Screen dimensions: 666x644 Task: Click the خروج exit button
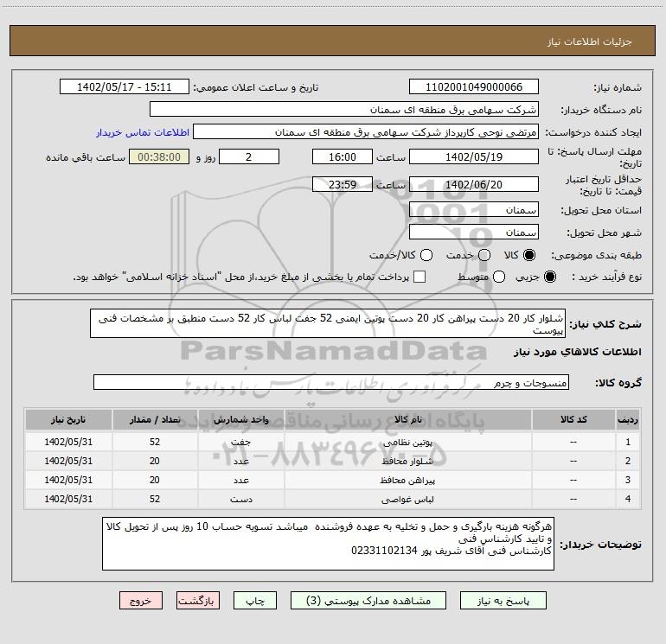click(141, 601)
